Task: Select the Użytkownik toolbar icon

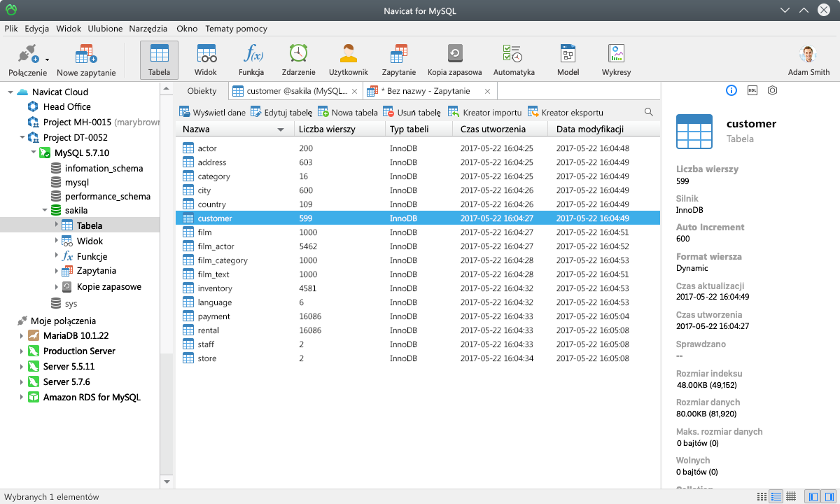Action: (348, 59)
